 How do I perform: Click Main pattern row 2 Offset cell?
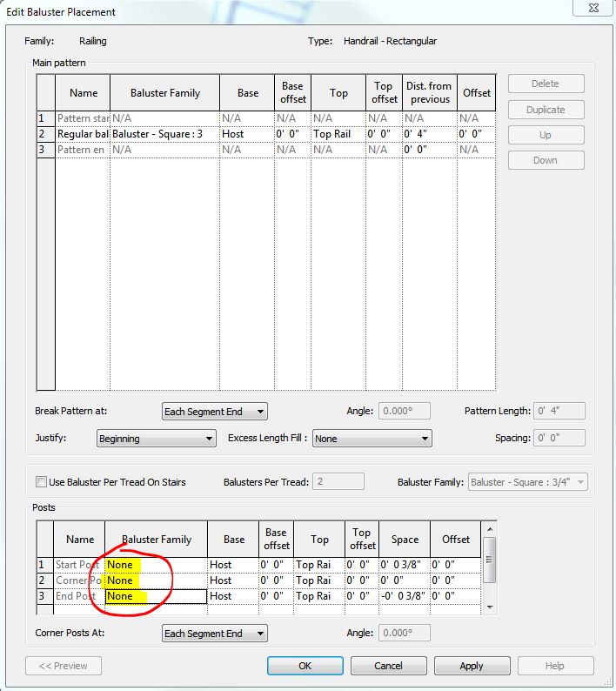pos(476,134)
